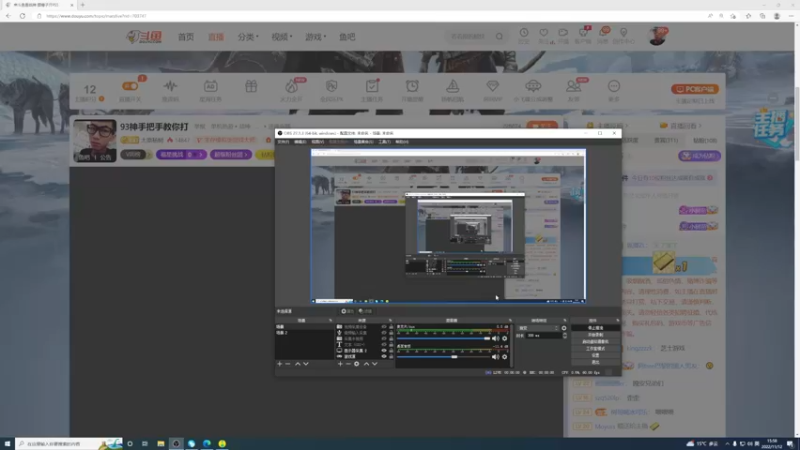Screen dimensions: 800x450
Task: Click 工作室模式 button in OBS Controls
Action: 595,348
